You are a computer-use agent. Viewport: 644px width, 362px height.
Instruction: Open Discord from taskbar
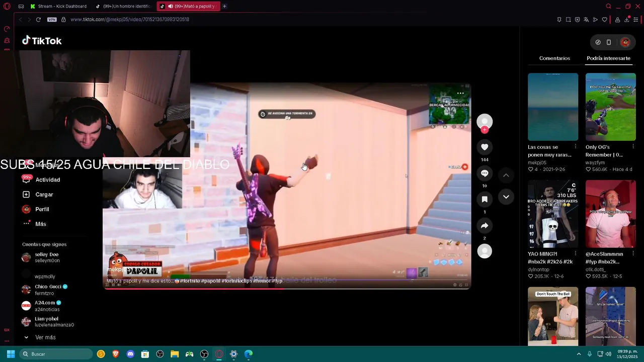coord(130,354)
